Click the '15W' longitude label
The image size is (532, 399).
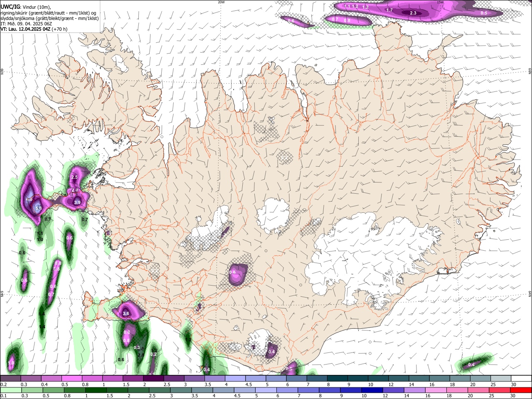(440, 2)
